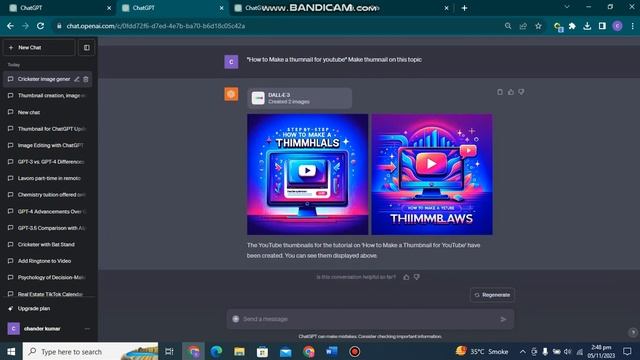Open the GPT-3.5 Comparison chat

click(48, 228)
